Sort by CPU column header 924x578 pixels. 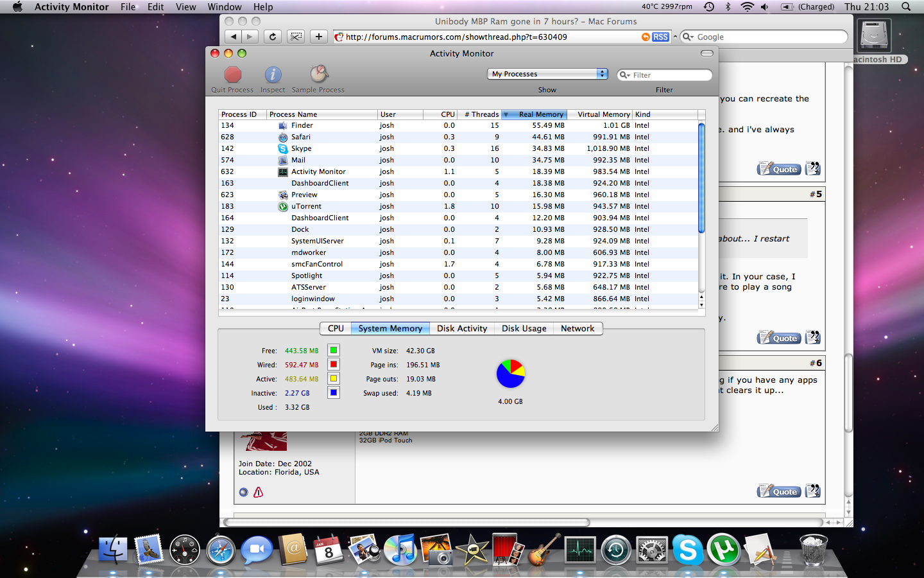[440, 114]
